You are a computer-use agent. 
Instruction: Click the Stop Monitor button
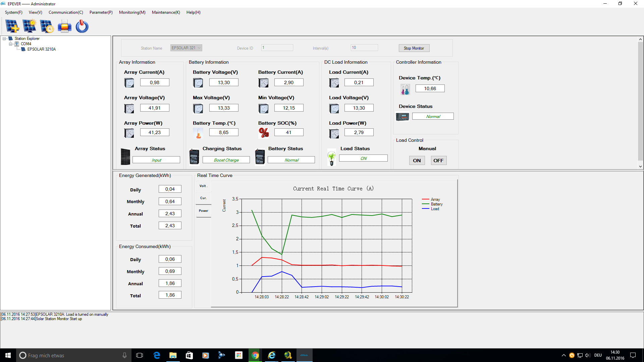pos(414,48)
